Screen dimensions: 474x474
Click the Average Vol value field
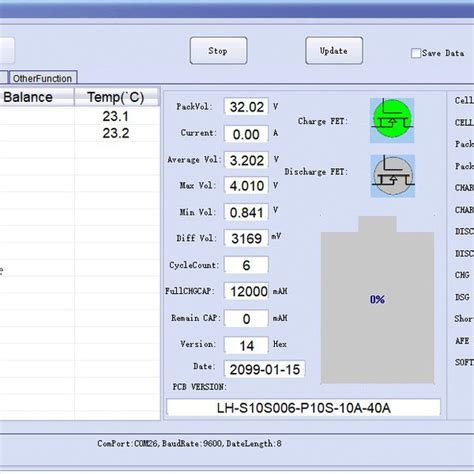click(246, 160)
